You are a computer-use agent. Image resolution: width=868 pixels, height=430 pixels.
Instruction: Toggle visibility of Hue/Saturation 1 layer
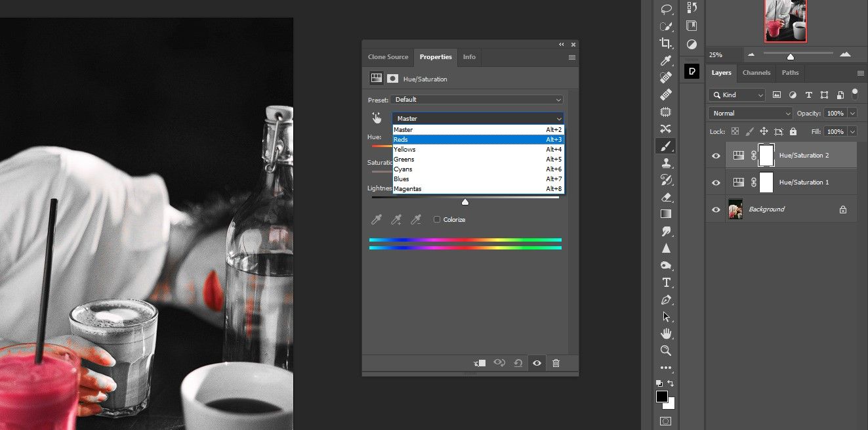[716, 183]
